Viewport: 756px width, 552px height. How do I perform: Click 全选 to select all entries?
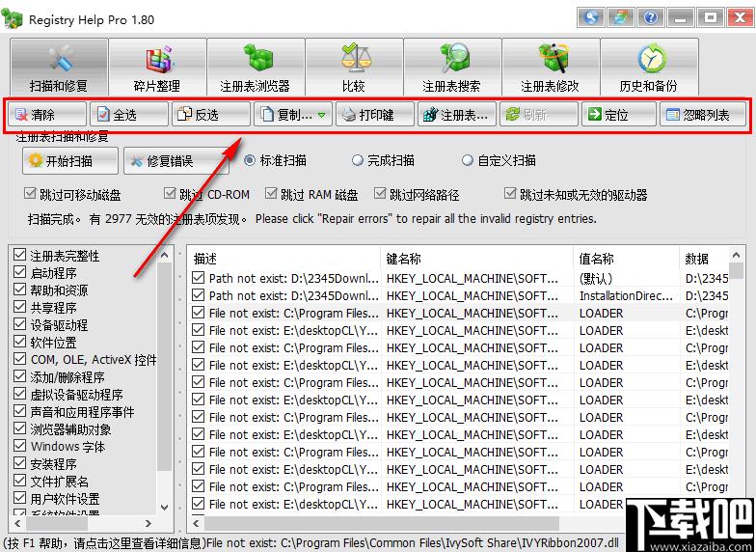point(129,114)
